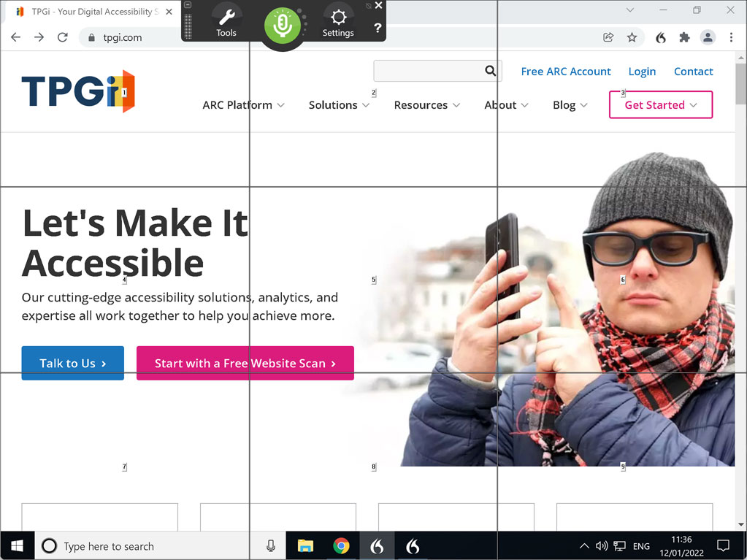Image resolution: width=747 pixels, height=560 pixels.
Task: Submit search using the magnifying glass icon
Action: (x=490, y=71)
